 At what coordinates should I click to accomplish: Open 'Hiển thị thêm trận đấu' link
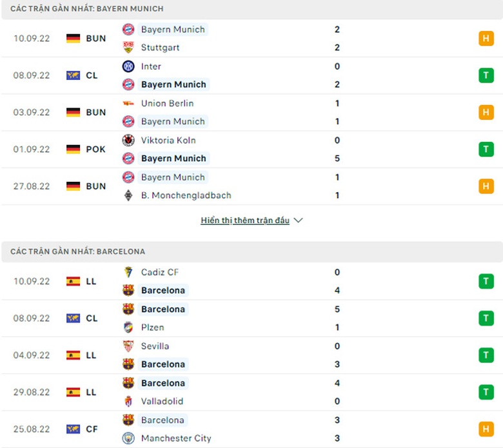tap(245, 220)
